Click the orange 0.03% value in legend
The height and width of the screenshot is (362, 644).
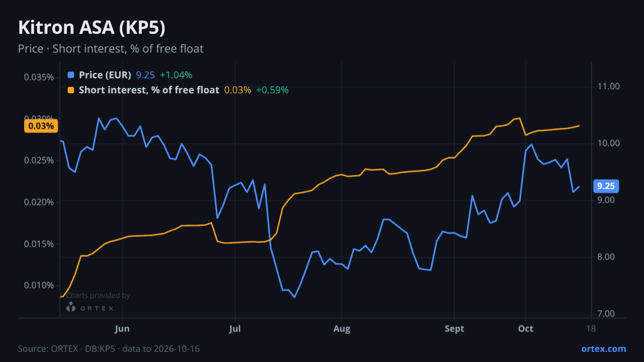click(237, 90)
